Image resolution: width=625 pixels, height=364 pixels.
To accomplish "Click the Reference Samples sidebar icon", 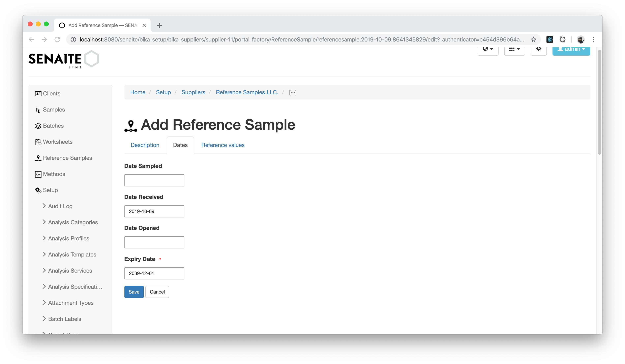I will [x=38, y=158].
